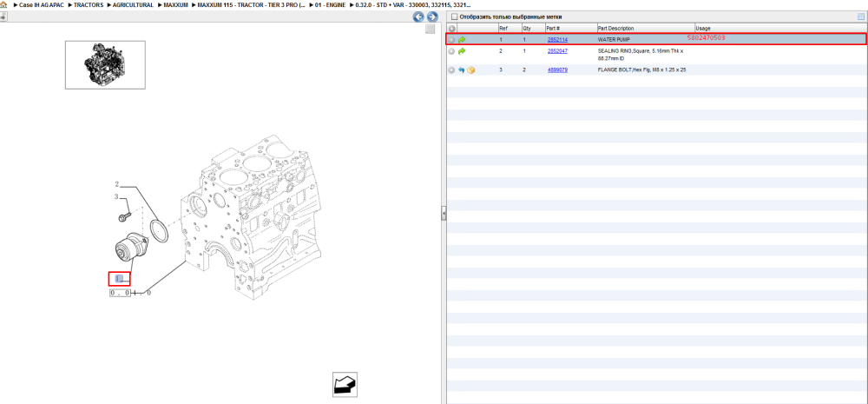Click the water pump drawing in diagram
This screenshot has height=404, width=868.
(x=131, y=248)
